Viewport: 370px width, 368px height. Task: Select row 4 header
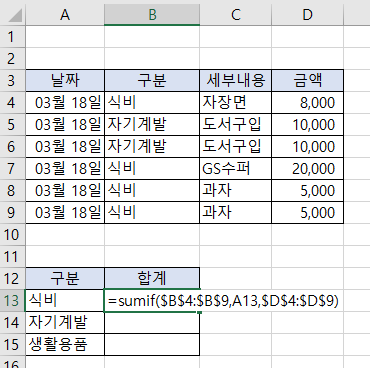(12, 103)
